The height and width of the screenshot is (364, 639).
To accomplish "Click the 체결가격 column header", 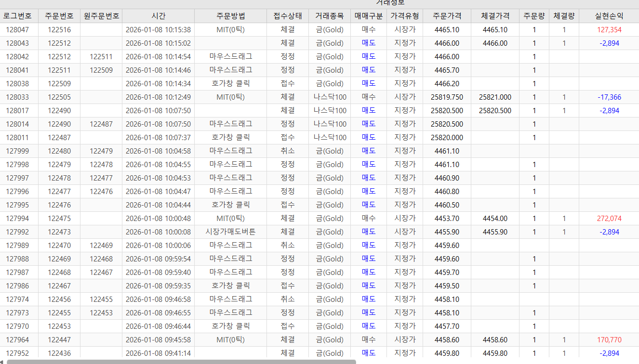I will [495, 16].
